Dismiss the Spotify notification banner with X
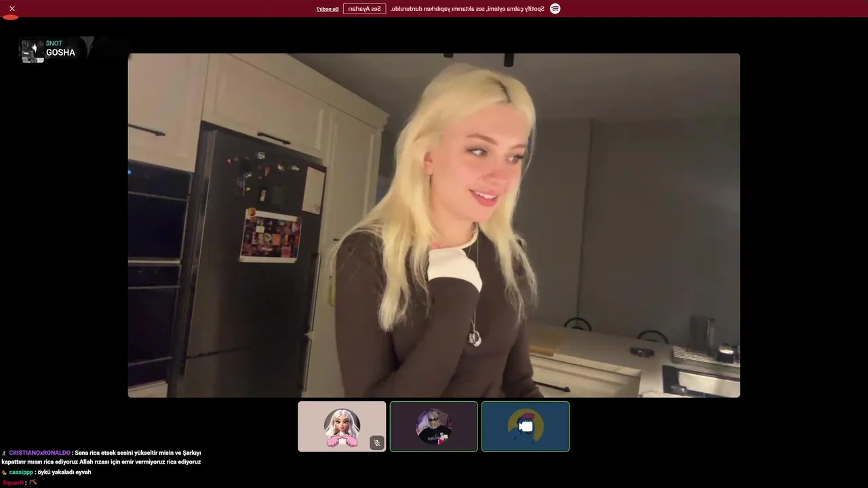The width and height of the screenshot is (868, 488). click(x=12, y=9)
